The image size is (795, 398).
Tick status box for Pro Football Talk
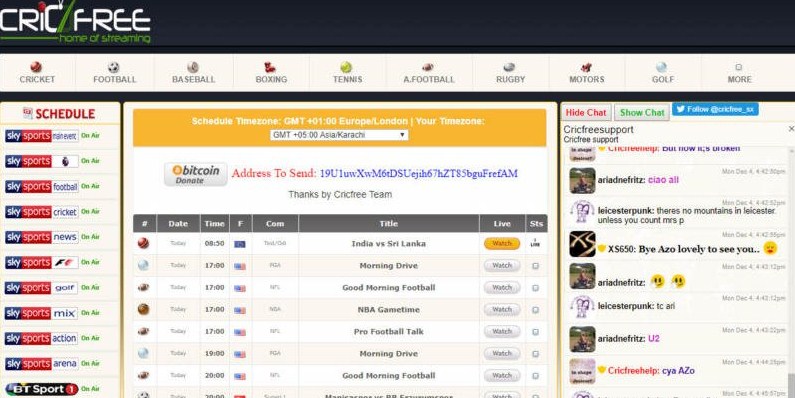(535, 332)
